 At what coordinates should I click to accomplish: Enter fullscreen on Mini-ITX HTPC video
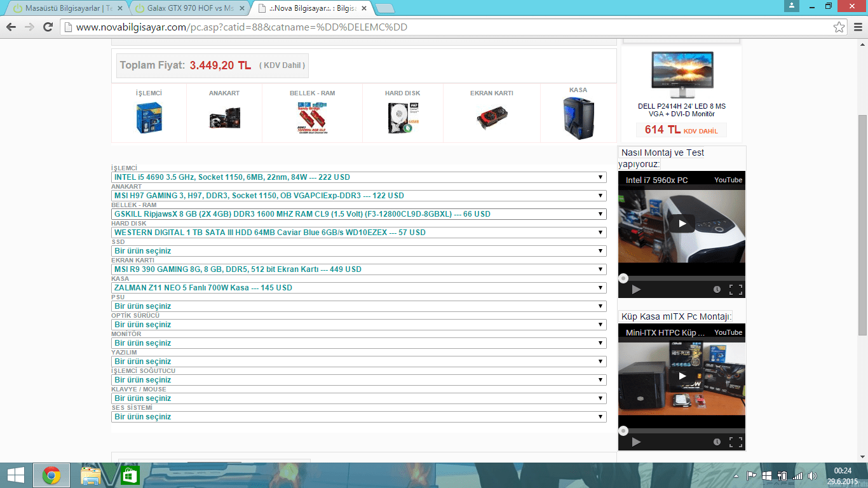(736, 442)
